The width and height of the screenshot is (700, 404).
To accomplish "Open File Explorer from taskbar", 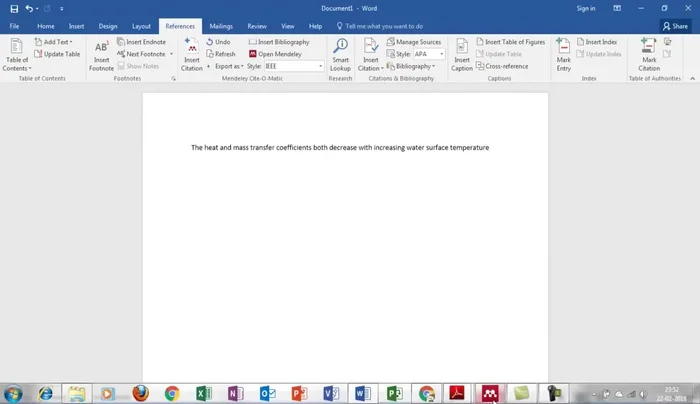I will (77, 394).
